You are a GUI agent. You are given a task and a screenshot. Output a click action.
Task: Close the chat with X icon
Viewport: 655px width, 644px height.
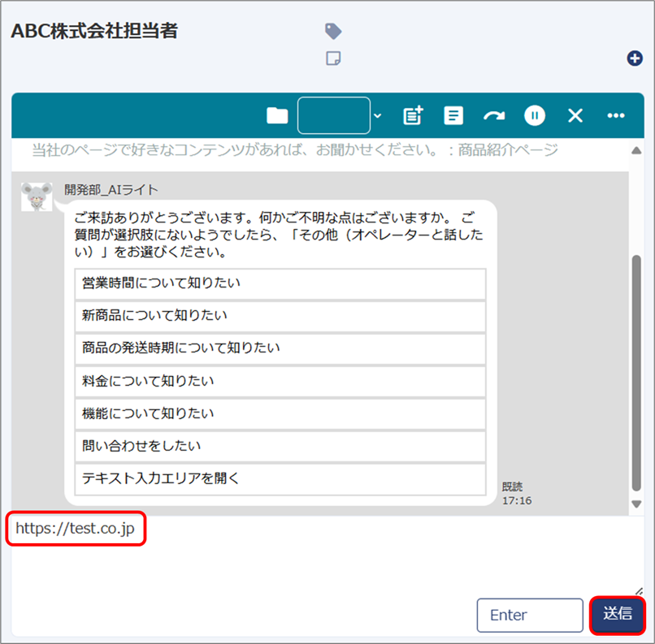[575, 115]
